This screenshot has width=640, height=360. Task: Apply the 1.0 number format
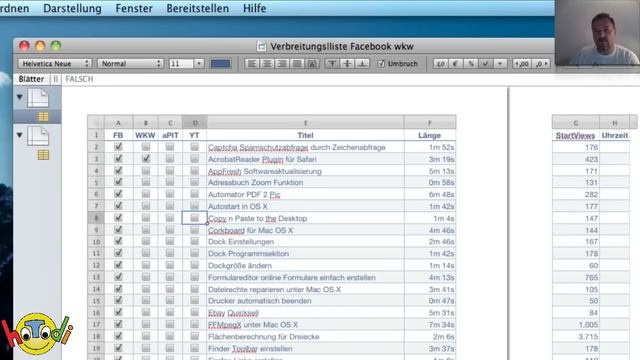pyautogui.click(x=440, y=64)
